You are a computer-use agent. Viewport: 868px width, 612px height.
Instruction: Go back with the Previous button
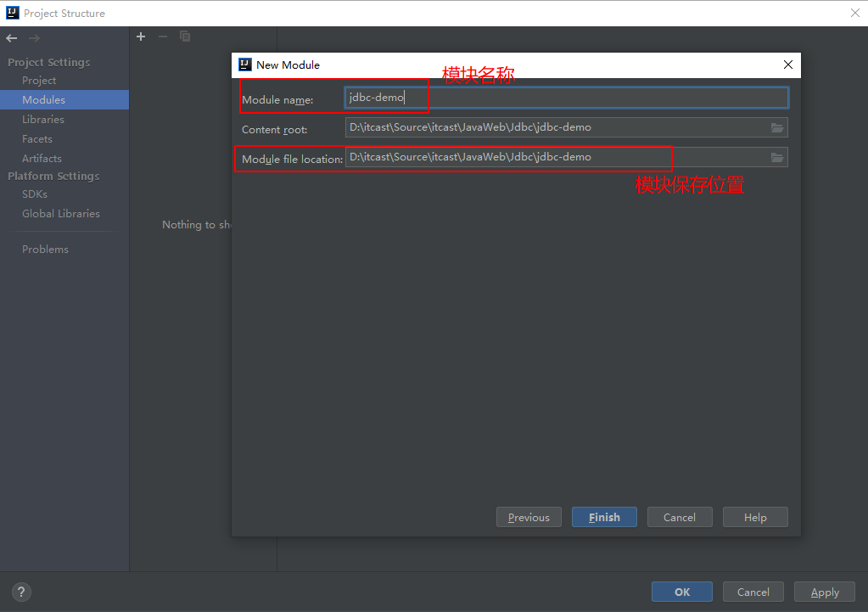tap(529, 518)
